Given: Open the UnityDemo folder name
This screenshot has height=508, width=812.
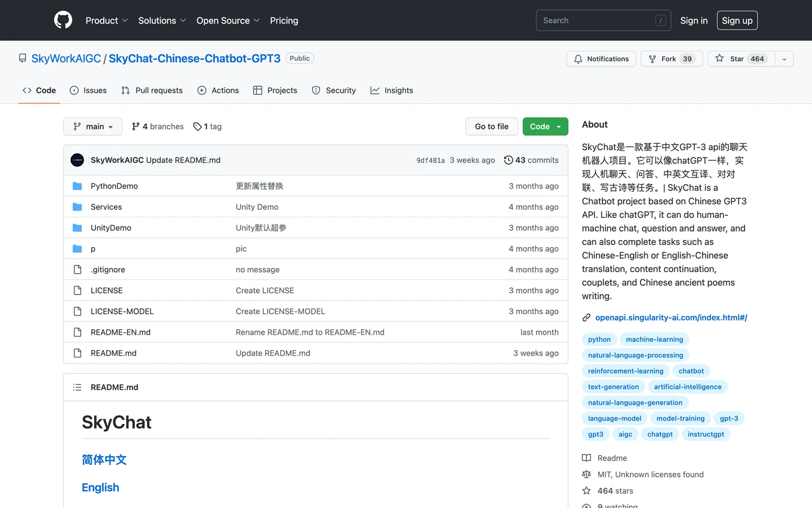Looking at the screenshot, I should (x=111, y=228).
